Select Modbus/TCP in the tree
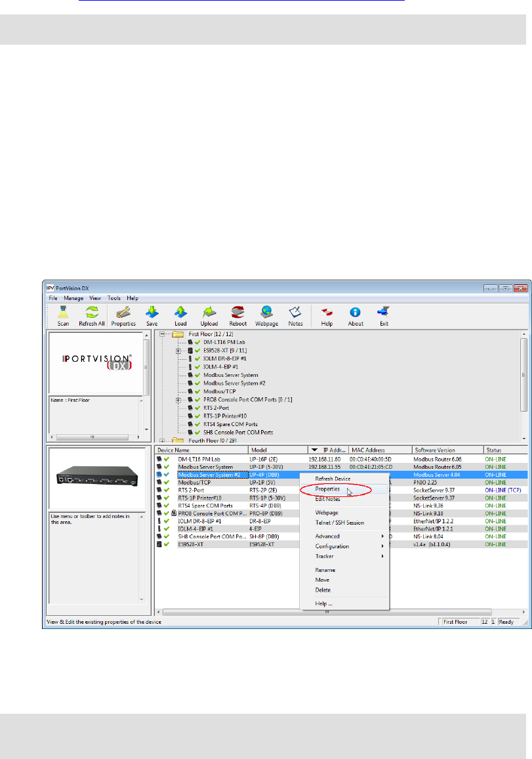This screenshot has height=759, width=532. pyautogui.click(x=220, y=391)
